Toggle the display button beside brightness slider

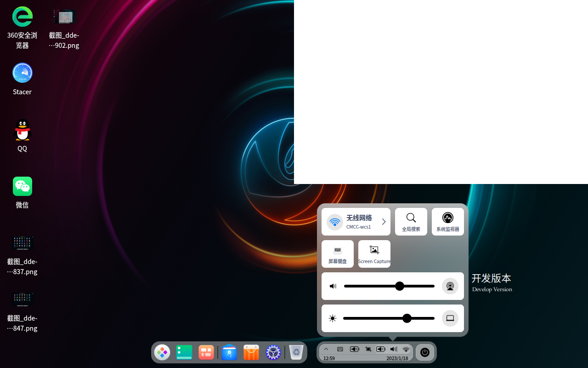click(x=450, y=318)
